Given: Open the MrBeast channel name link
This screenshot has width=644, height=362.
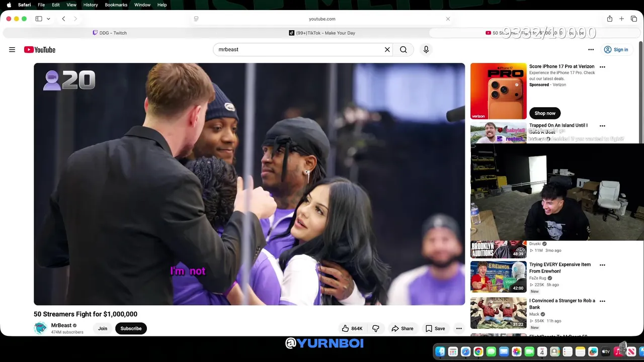Looking at the screenshot, I should click(61, 325).
